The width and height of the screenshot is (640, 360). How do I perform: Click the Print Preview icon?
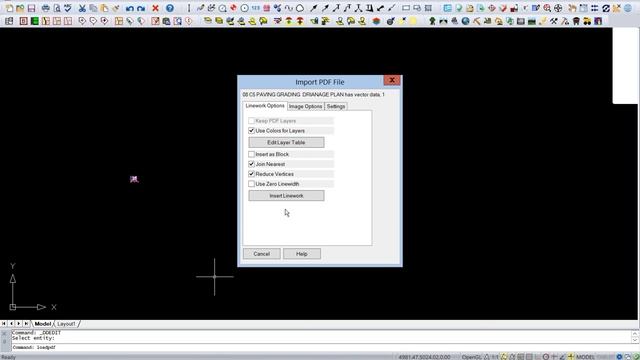57,8
